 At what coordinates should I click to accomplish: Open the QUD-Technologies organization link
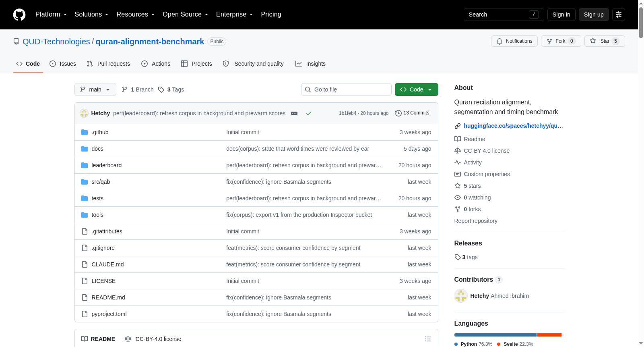tap(56, 42)
